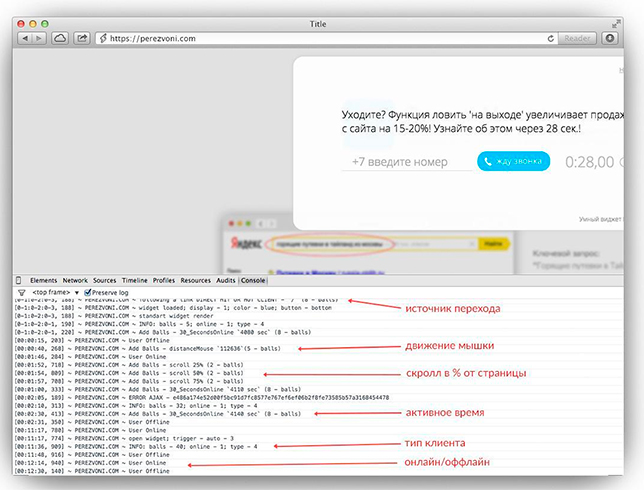Enter full screen via window corner icon
This screenshot has height=490, width=644.
[616, 24]
